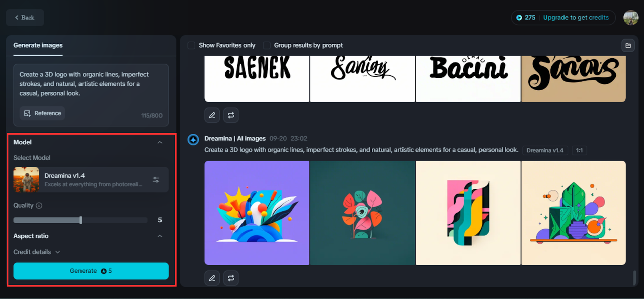This screenshot has width=644, height=299.
Task: Open the Sanigy script logo thumbnail
Action: click(x=362, y=78)
